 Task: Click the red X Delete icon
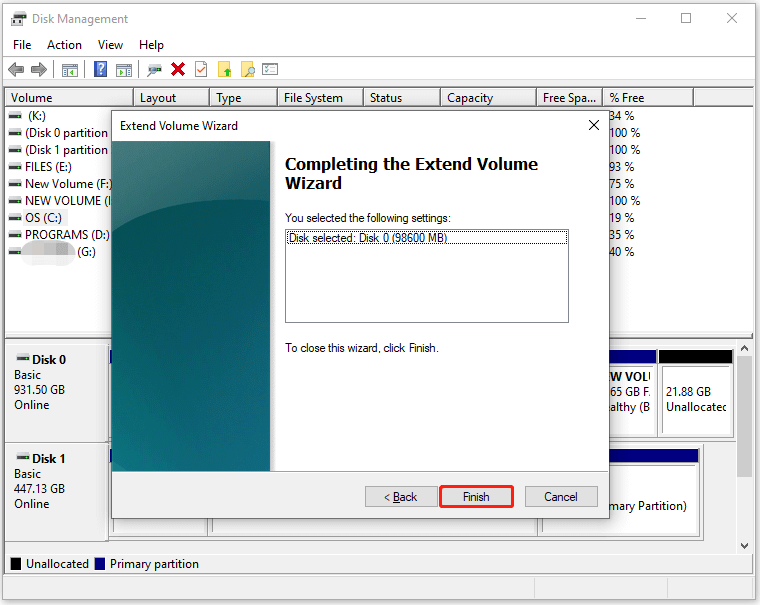point(178,69)
